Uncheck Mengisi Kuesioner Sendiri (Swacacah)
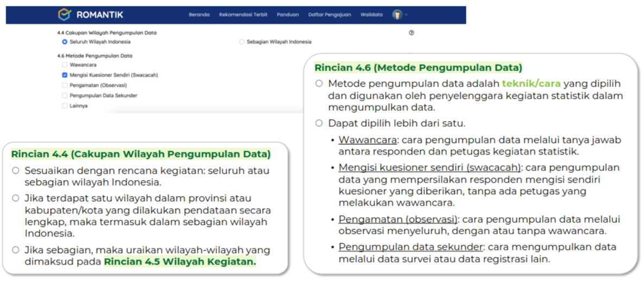Screen dimensions: 644x281 pos(65,75)
